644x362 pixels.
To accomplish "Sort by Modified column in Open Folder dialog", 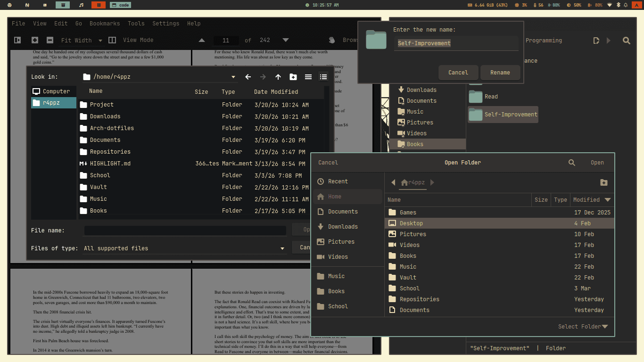I will point(592,200).
